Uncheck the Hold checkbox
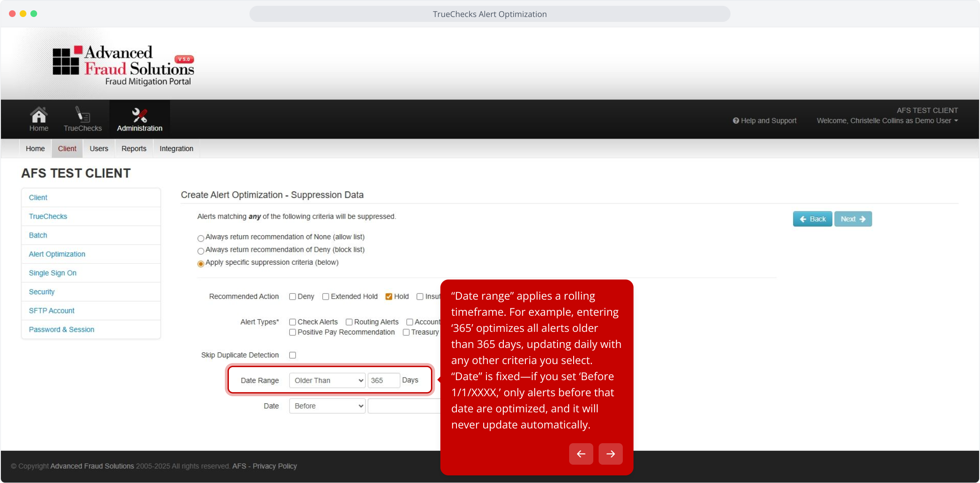 389,297
